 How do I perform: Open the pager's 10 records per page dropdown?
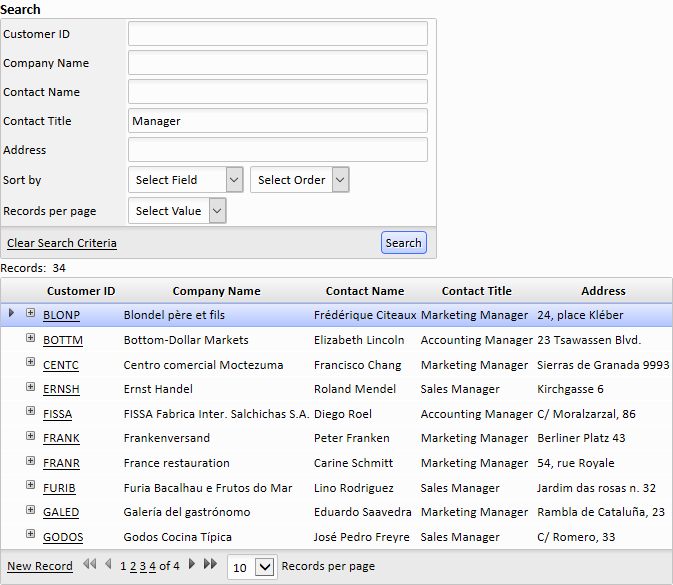point(252,567)
